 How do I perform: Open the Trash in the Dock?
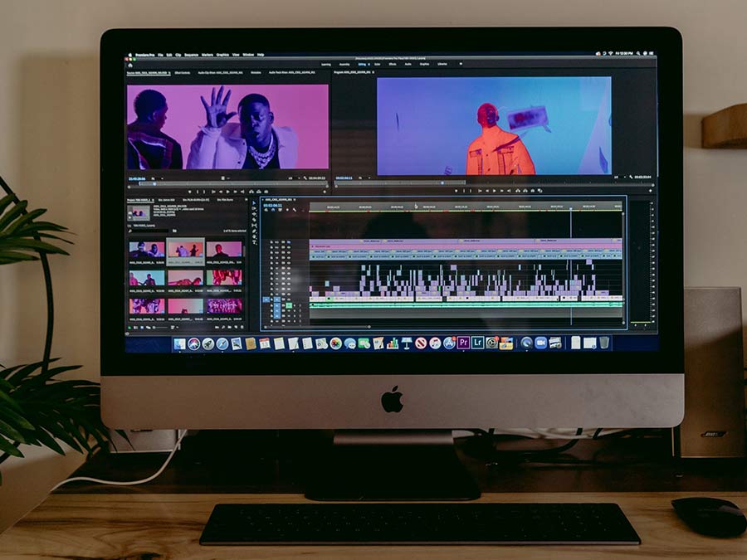point(604,342)
